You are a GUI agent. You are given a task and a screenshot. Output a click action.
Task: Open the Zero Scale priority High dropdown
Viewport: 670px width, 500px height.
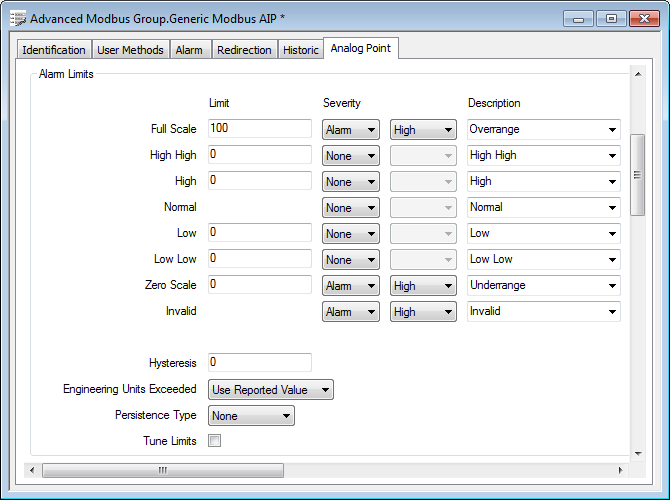[x=423, y=285]
